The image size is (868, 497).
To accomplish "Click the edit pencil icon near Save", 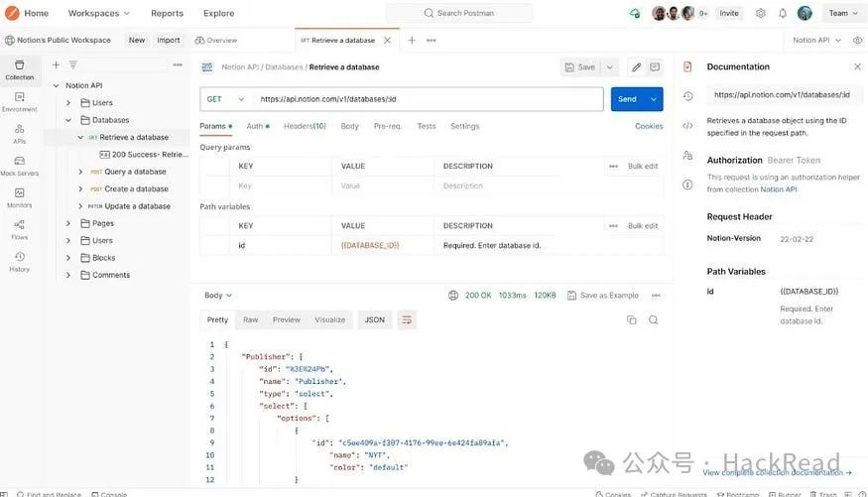I will (x=636, y=67).
